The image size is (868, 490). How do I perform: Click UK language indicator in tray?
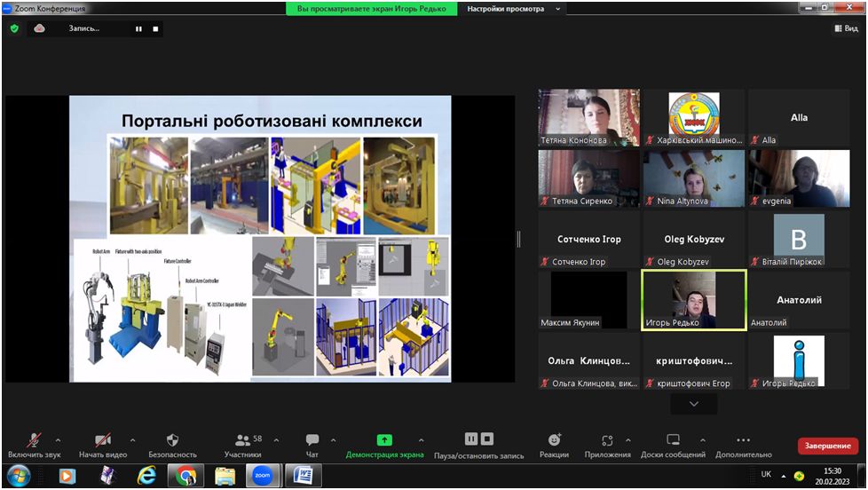click(766, 474)
